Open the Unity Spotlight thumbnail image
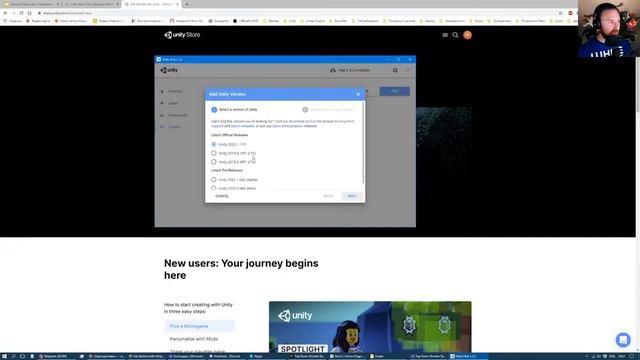 [370, 327]
